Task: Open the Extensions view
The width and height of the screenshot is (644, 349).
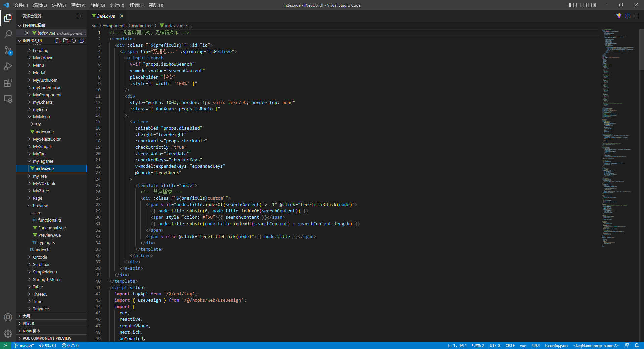Action: [8, 83]
